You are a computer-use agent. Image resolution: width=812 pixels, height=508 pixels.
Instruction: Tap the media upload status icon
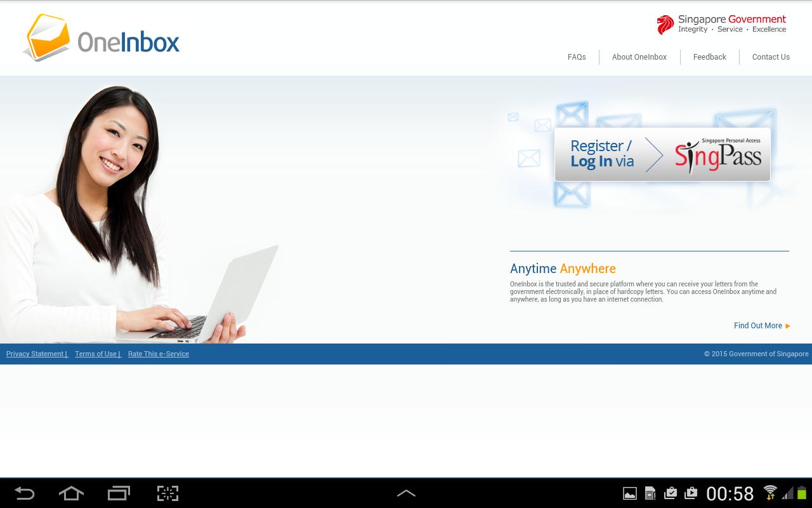(691, 493)
